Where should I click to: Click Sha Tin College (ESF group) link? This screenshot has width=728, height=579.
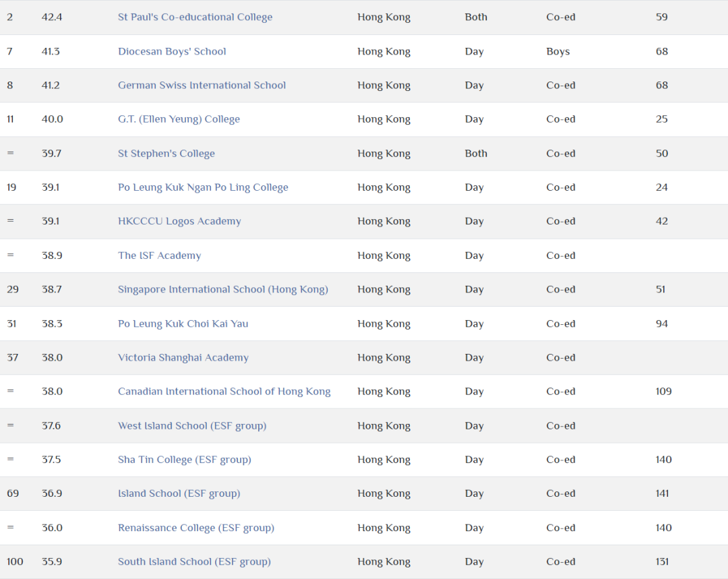pyautogui.click(x=184, y=460)
